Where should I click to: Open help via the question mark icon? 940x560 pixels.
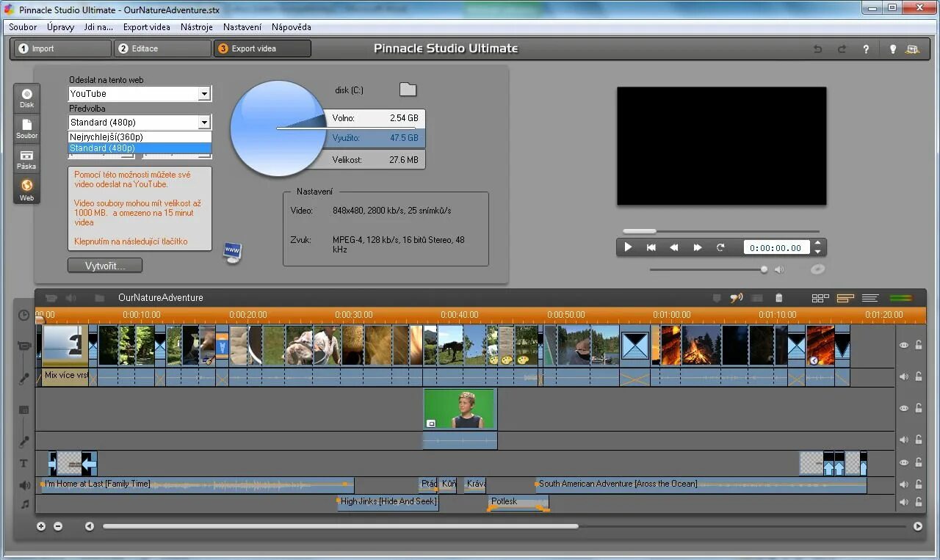pyautogui.click(x=866, y=49)
